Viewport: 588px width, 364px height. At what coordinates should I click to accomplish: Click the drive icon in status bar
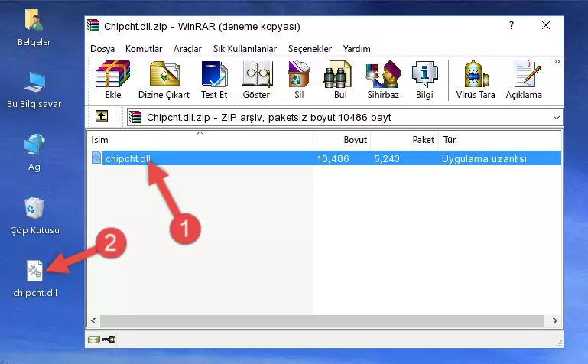[x=94, y=340]
